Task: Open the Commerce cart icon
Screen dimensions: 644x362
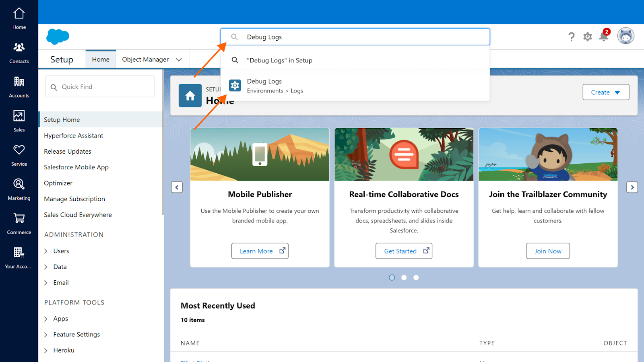Action: click(x=19, y=223)
